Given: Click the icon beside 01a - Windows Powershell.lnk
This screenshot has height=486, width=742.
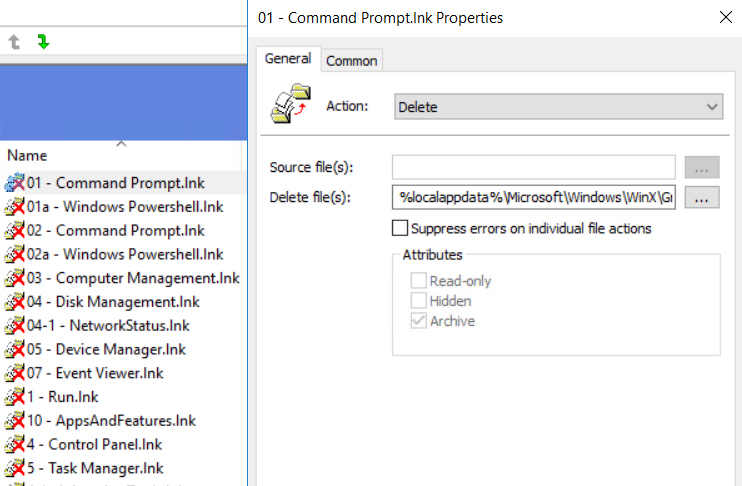Looking at the screenshot, I should pos(14,207).
